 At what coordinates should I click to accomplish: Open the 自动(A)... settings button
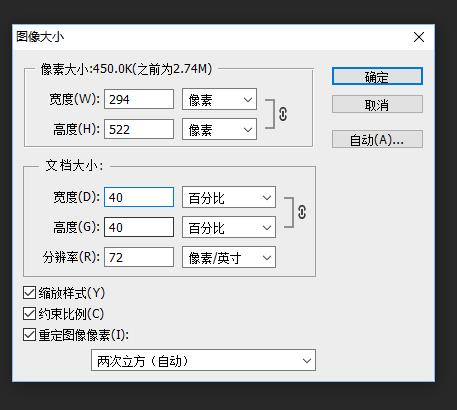(377, 139)
